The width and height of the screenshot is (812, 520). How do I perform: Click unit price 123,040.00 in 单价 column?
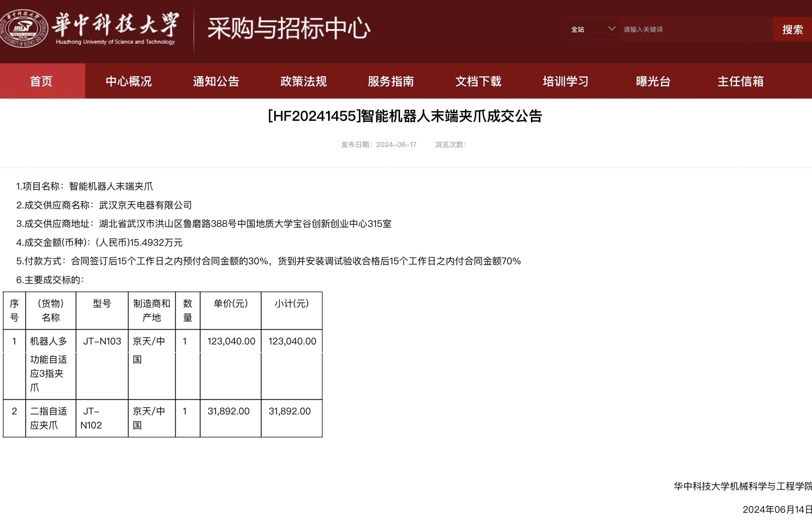coord(231,341)
